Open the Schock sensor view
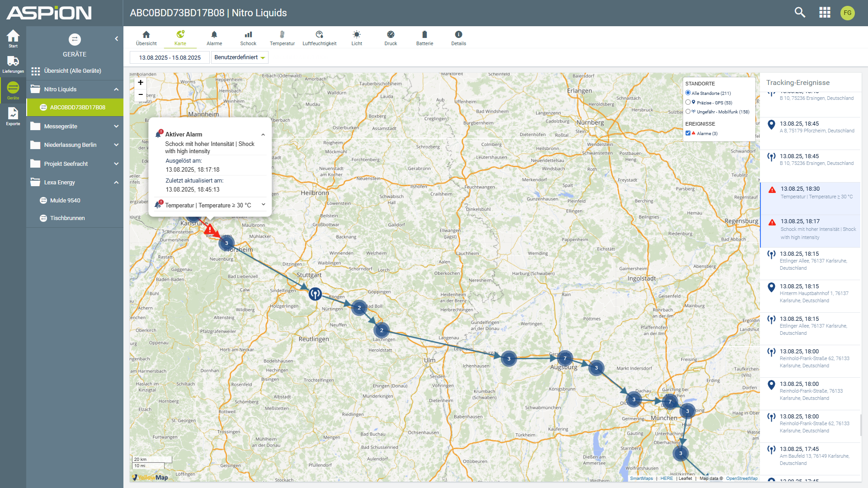The height and width of the screenshot is (488, 868). pyautogui.click(x=248, y=38)
